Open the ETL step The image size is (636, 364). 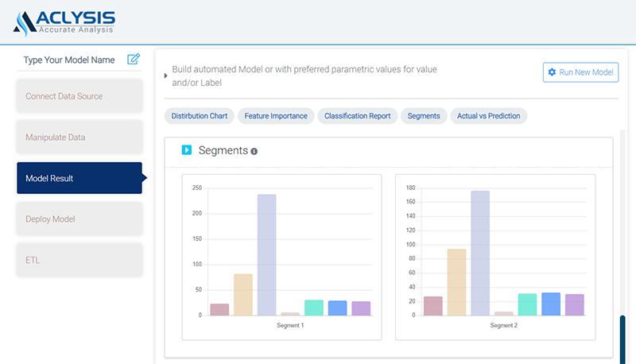tap(79, 260)
